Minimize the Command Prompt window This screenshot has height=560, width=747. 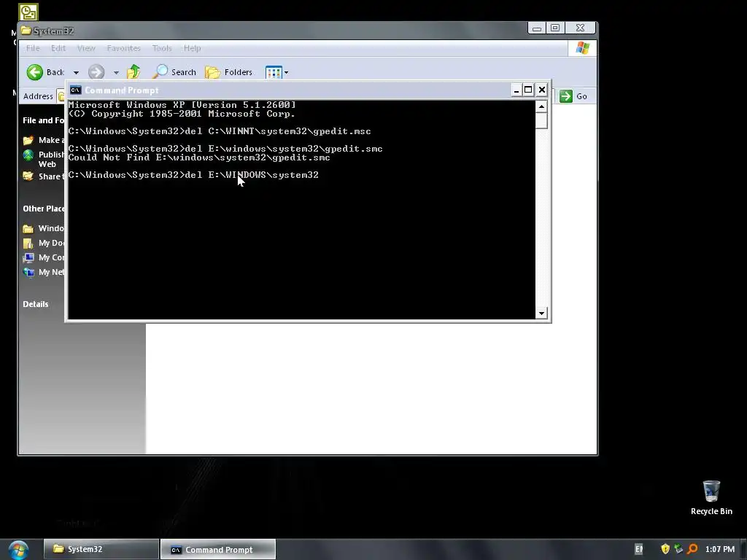coord(516,90)
